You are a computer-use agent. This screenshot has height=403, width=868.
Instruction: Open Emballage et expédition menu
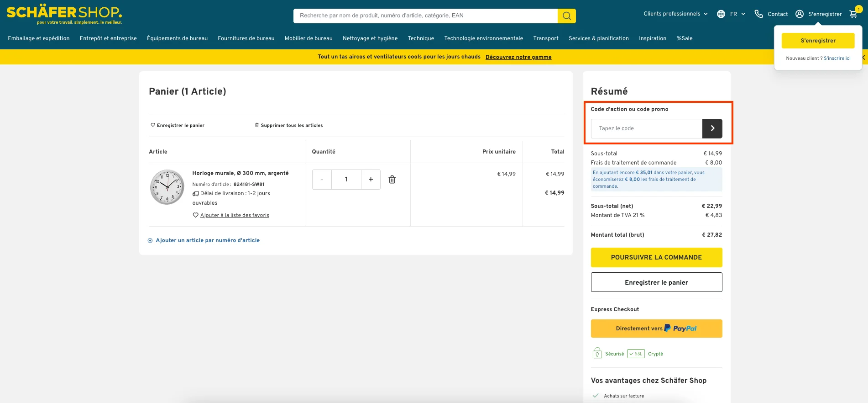point(39,38)
